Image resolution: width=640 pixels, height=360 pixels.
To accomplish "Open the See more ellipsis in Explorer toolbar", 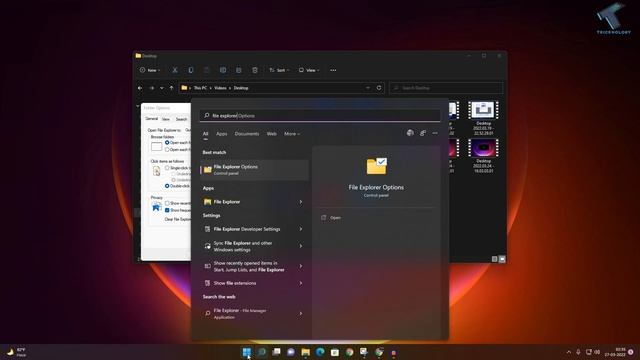I will pos(333,70).
